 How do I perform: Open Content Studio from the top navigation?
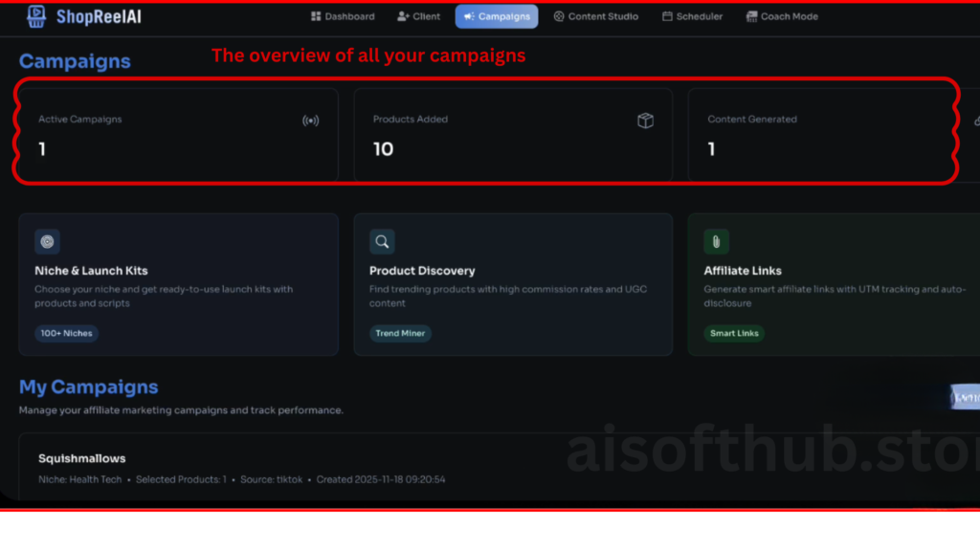click(x=595, y=16)
